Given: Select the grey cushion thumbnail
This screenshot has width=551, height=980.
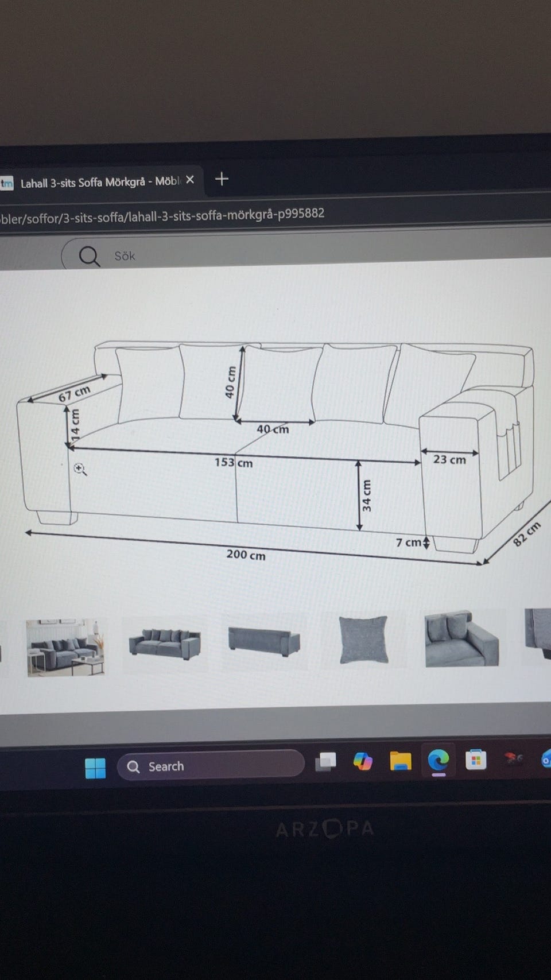Looking at the screenshot, I should click(364, 638).
